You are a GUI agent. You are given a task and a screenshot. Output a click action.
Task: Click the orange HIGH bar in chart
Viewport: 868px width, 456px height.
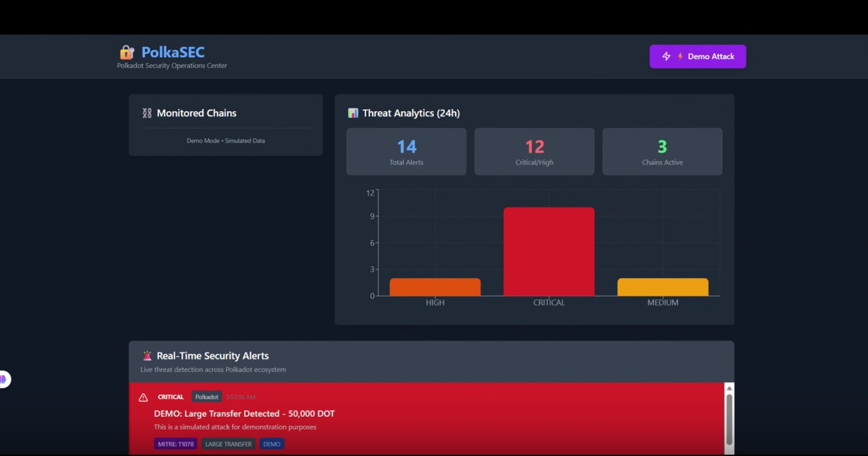(x=435, y=287)
